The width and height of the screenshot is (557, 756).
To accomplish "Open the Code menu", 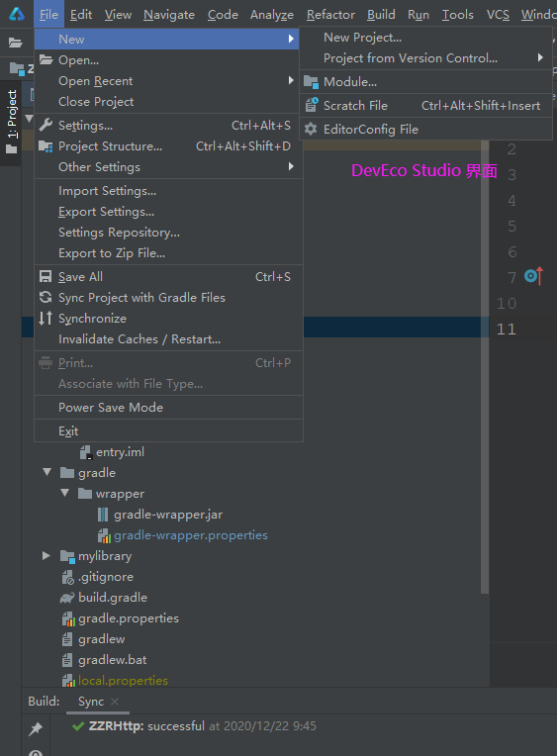I will point(223,15).
